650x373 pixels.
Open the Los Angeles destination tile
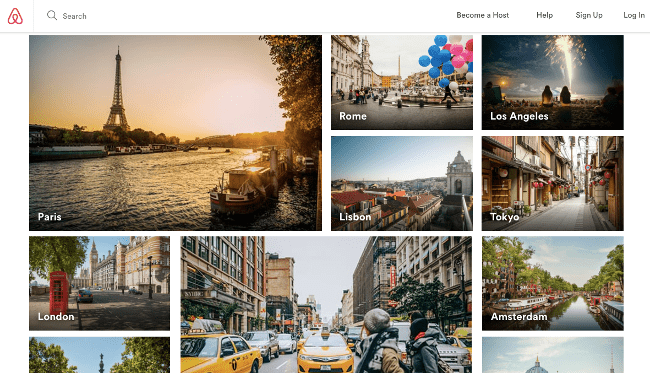tap(553, 82)
